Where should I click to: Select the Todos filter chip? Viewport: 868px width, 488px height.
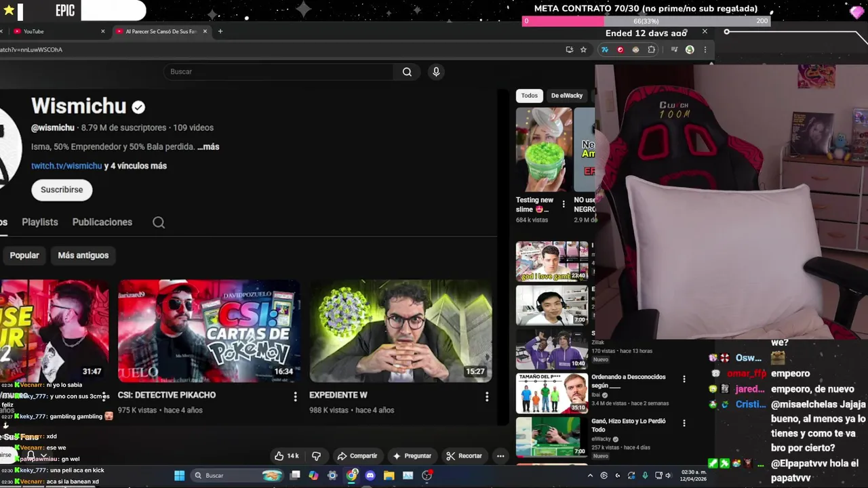(x=530, y=96)
